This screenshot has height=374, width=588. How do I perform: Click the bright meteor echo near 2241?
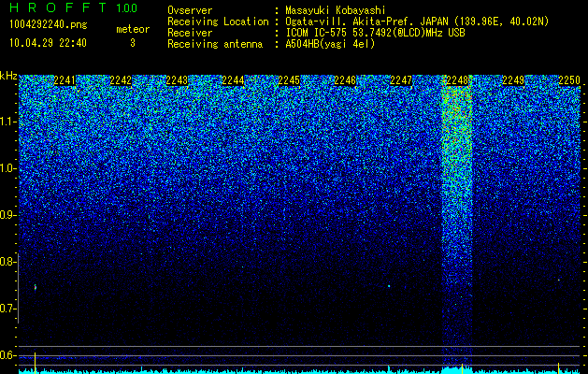click(36, 287)
